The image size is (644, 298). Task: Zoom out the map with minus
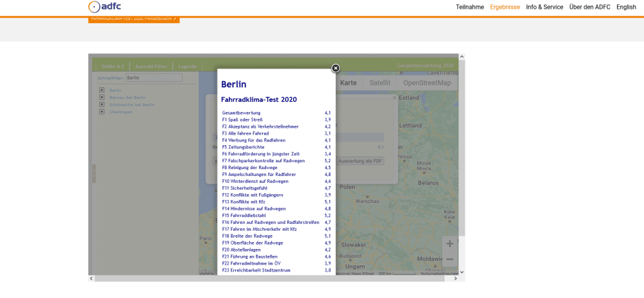[450, 260]
